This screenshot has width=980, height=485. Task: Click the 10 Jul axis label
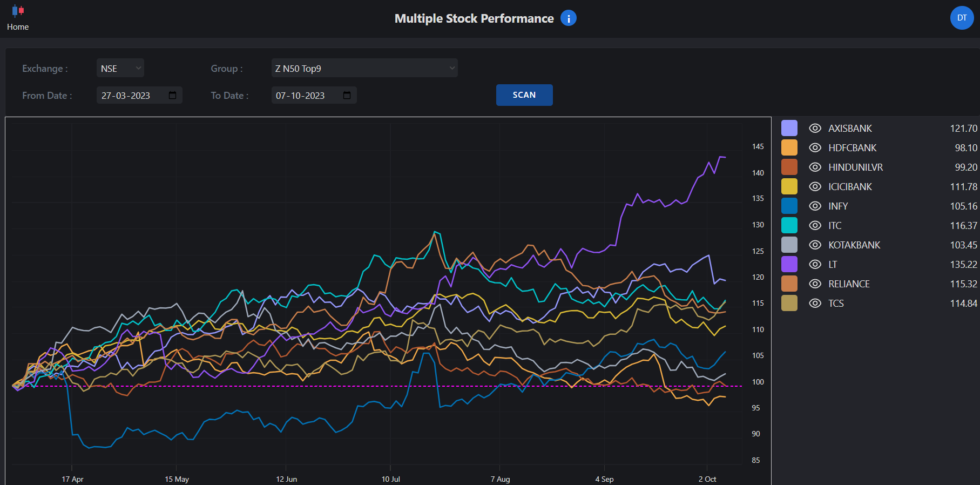(x=391, y=479)
